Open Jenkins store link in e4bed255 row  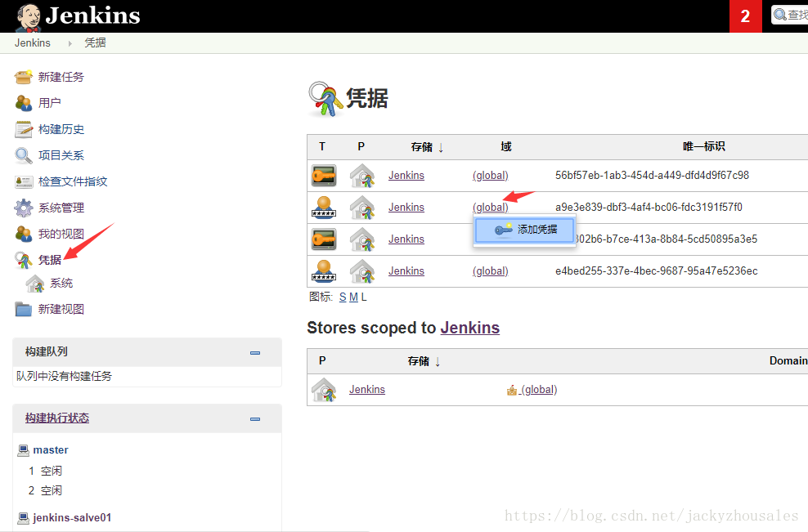click(x=406, y=270)
